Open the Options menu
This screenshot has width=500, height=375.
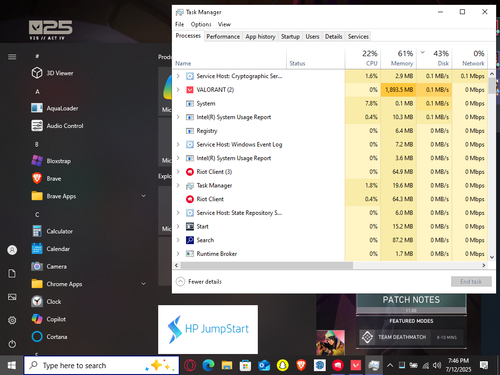(201, 24)
